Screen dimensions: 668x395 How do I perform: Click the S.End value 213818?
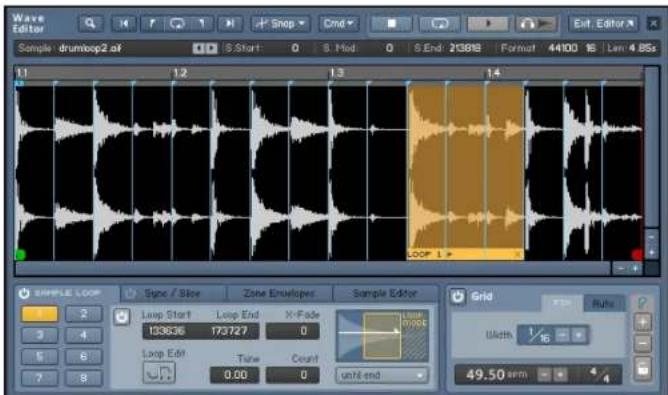point(465,48)
